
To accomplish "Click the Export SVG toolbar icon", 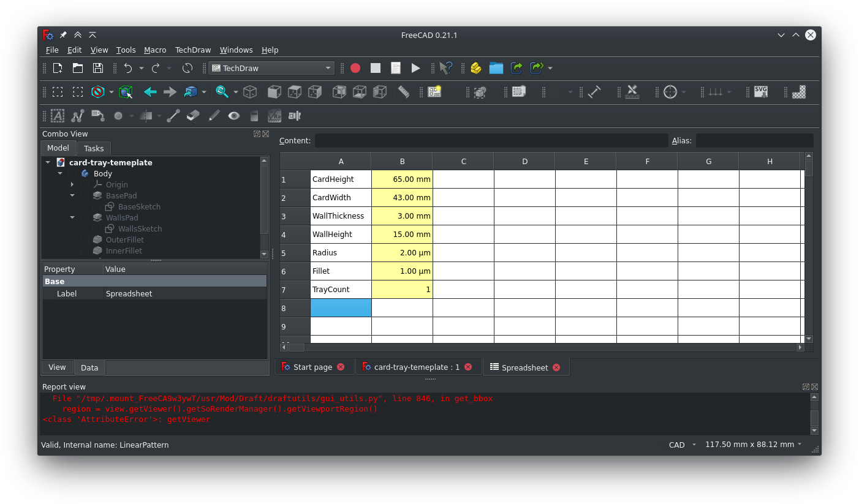I will coord(760,92).
